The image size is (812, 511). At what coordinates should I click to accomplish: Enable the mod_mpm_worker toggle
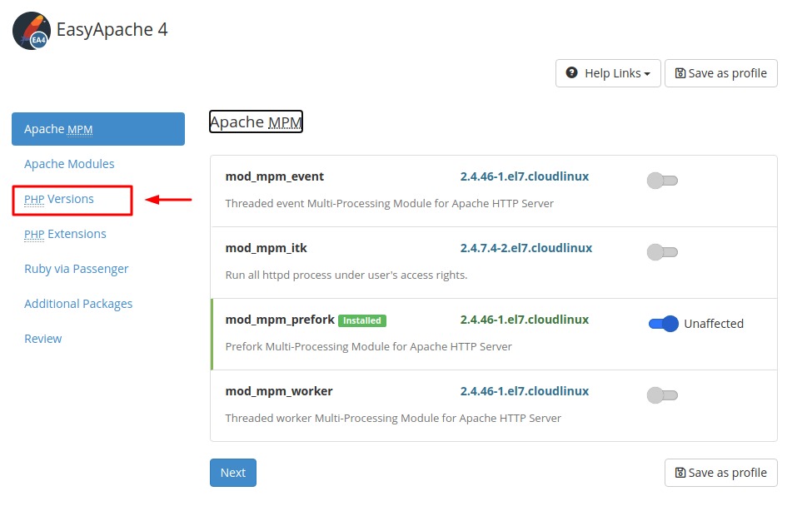(662, 395)
